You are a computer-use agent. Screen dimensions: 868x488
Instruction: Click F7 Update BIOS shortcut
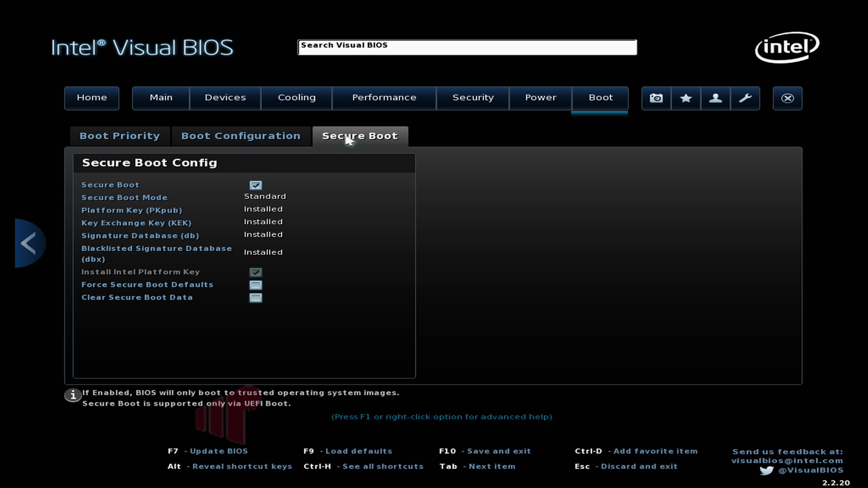tap(208, 451)
